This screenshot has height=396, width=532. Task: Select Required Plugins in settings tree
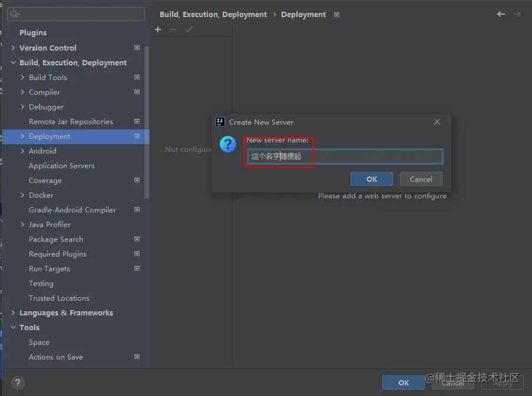tap(58, 254)
